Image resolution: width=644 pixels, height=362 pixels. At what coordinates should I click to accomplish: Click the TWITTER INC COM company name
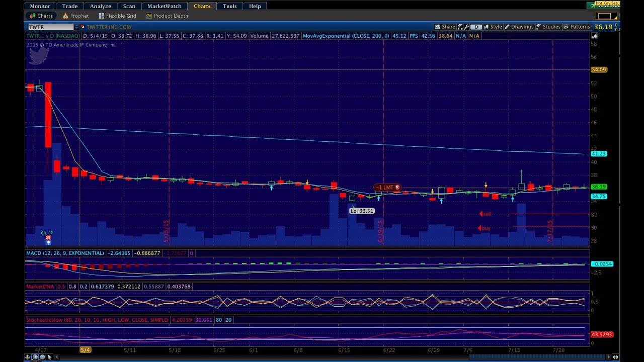point(109,27)
